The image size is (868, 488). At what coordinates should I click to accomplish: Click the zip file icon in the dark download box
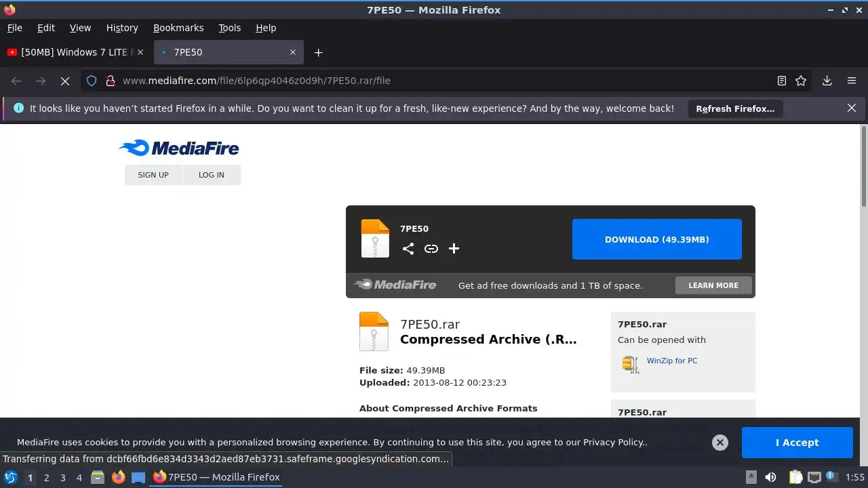[x=375, y=239]
